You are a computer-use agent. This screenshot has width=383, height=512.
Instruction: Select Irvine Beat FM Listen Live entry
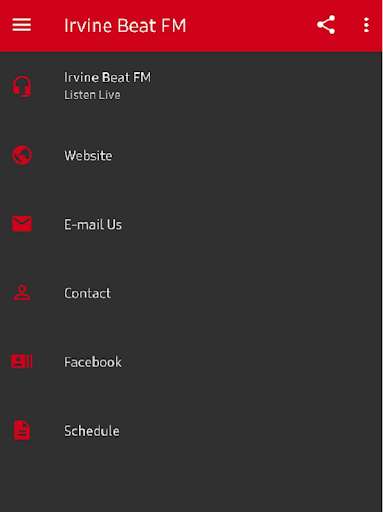[x=191, y=86]
